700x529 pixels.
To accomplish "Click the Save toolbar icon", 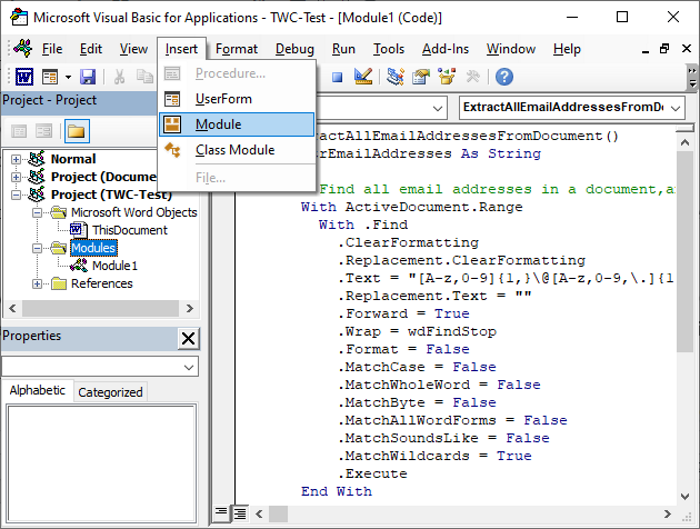I will click(x=88, y=77).
